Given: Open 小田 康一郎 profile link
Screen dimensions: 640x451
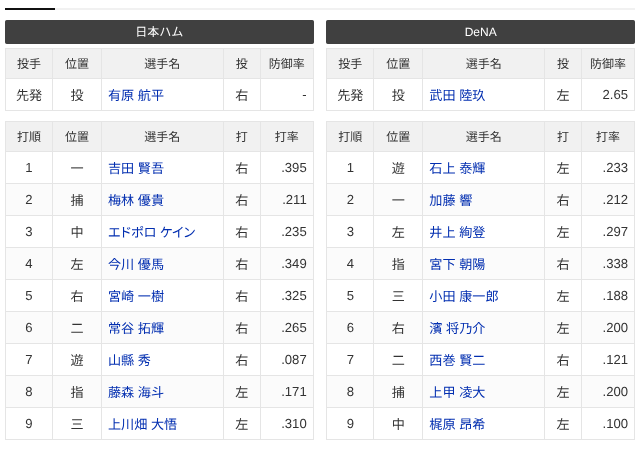Looking at the screenshot, I should [464, 296].
